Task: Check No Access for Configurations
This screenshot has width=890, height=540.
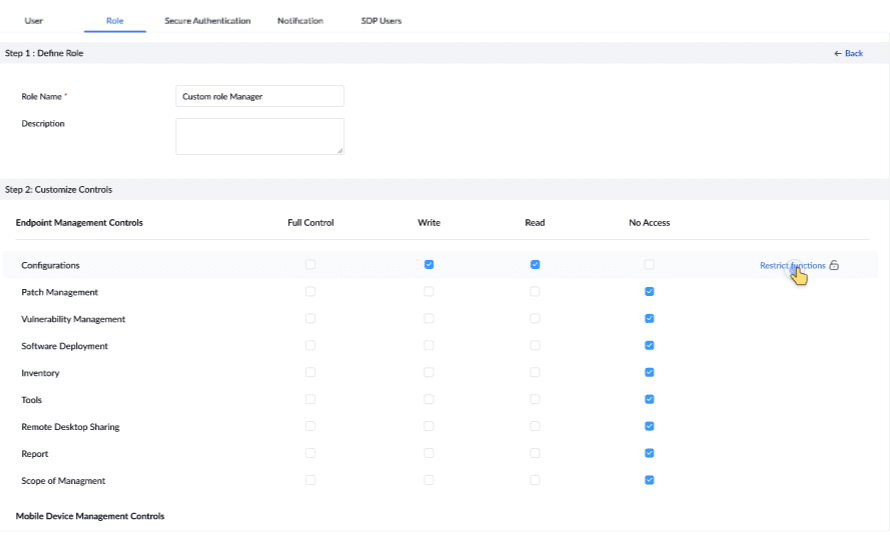Action: coord(649,265)
